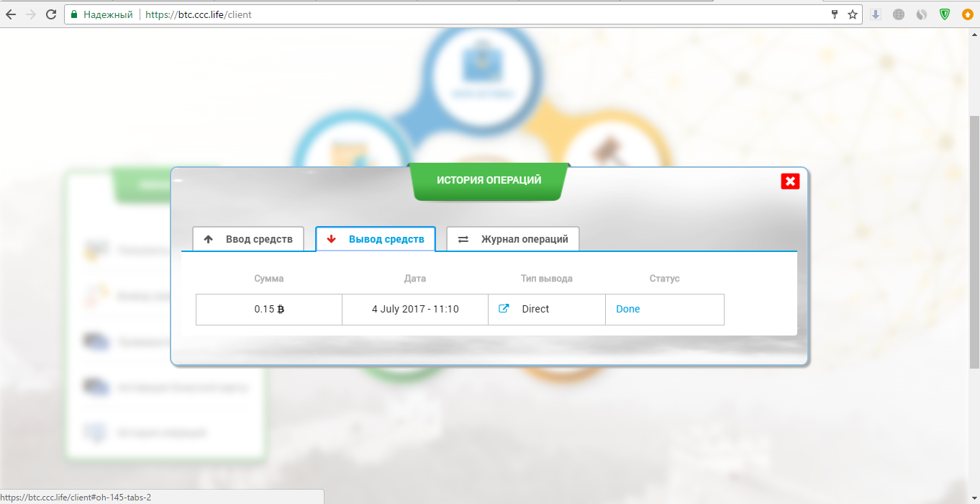Click the orange up-arrow extension icon
The image size is (980, 504).
pyautogui.click(x=968, y=14)
